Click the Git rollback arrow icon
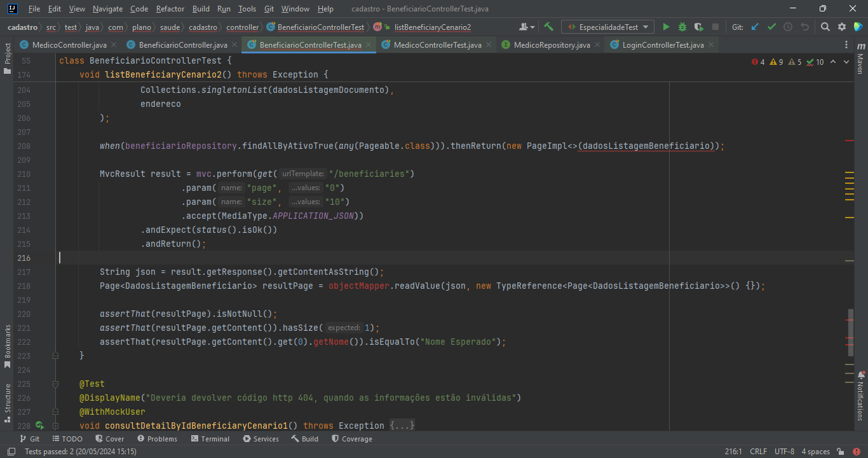The image size is (868, 458). [804, 27]
